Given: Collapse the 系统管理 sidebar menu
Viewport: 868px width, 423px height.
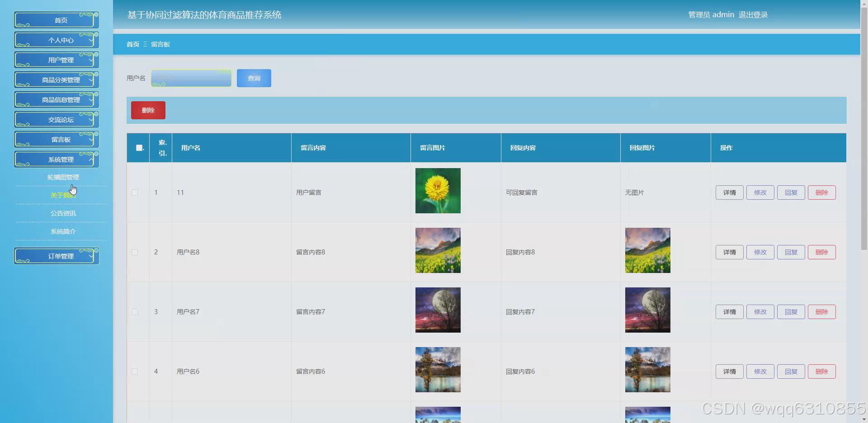Looking at the screenshot, I should tap(57, 160).
